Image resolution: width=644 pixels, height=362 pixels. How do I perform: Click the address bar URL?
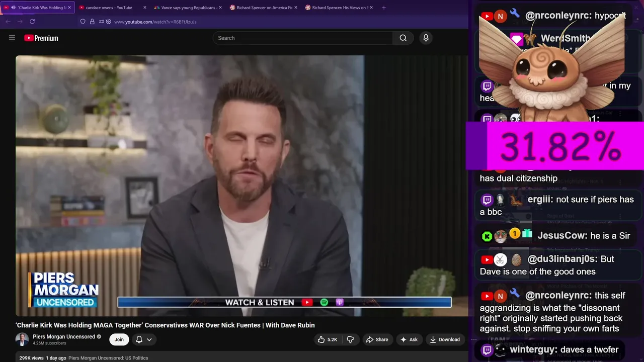point(155,22)
